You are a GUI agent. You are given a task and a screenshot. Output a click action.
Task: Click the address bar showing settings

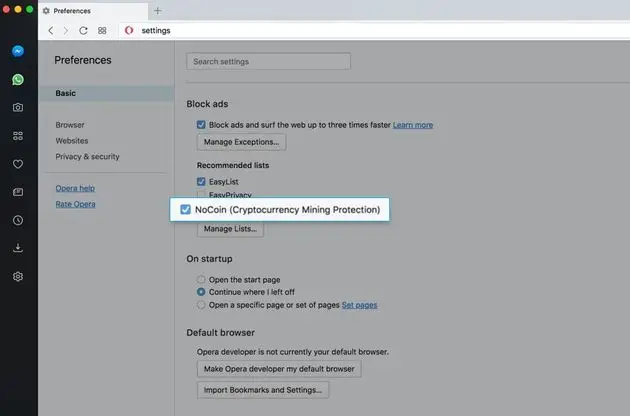[x=374, y=31]
